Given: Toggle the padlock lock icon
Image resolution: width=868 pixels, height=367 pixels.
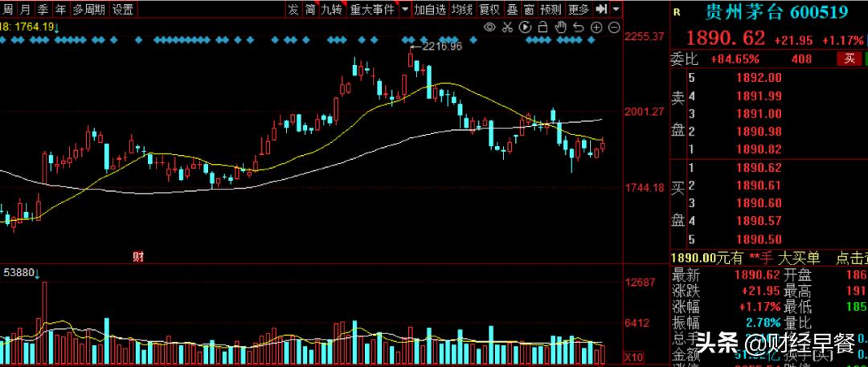Looking at the screenshot, I should [542, 27].
